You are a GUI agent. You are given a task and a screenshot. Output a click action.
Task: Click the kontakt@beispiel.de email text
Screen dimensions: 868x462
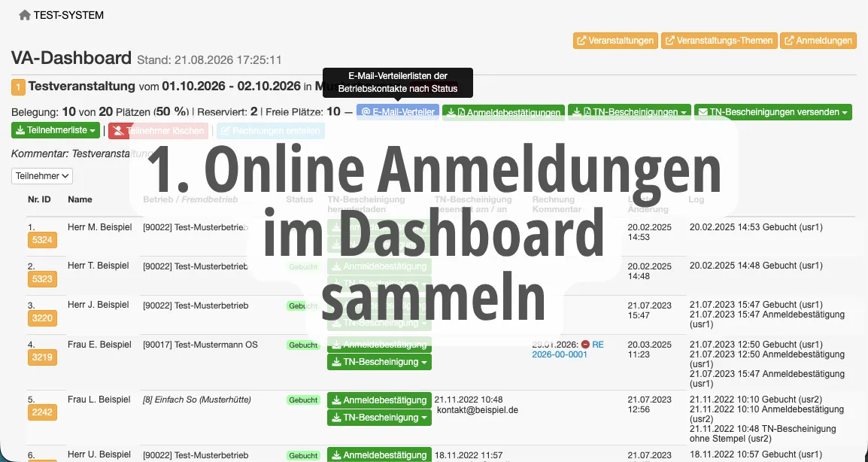click(478, 410)
